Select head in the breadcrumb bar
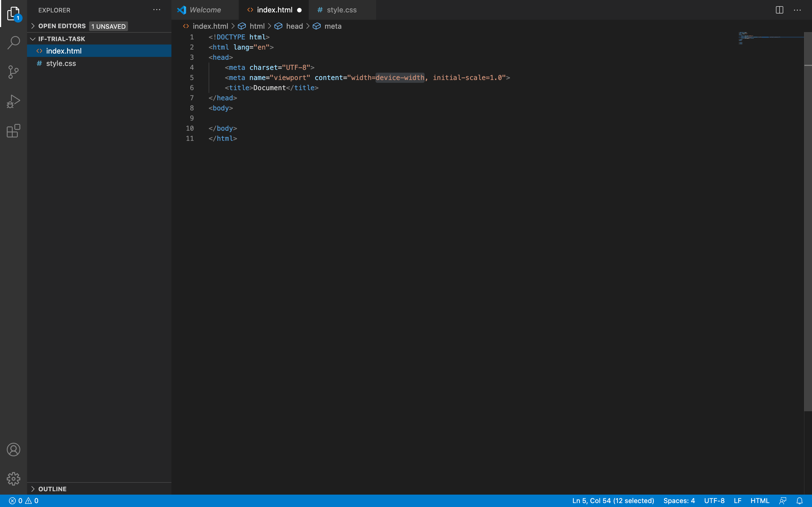The height and width of the screenshot is (507, 812). click(294, 26)
